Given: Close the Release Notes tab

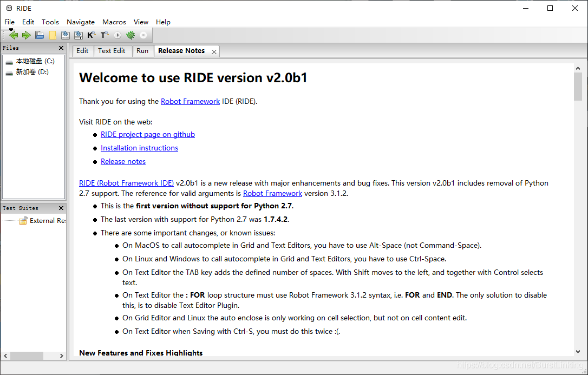Looking at the screenshot, I should pos(214,52).
